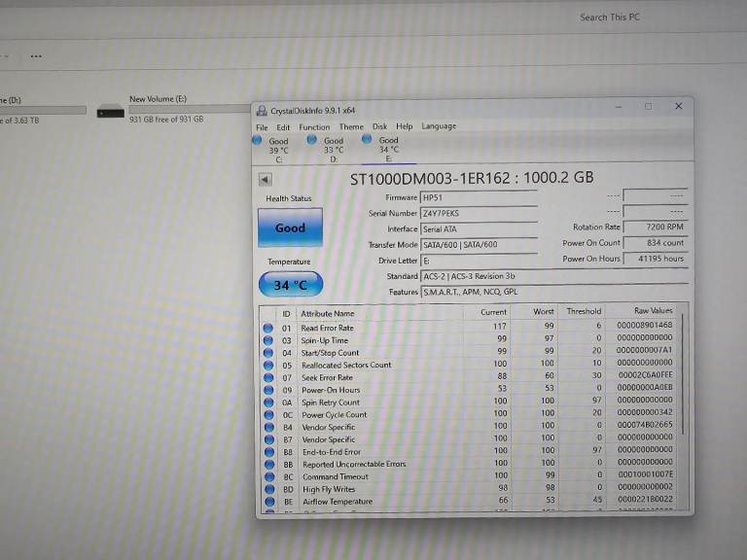Click raw value 000074B02665
The height and width of the screenshot is (560, 747).
(645, 424)
